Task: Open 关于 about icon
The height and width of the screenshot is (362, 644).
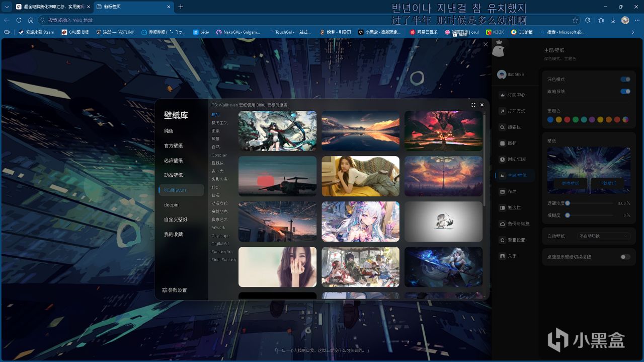Action: tap(502, 256)
